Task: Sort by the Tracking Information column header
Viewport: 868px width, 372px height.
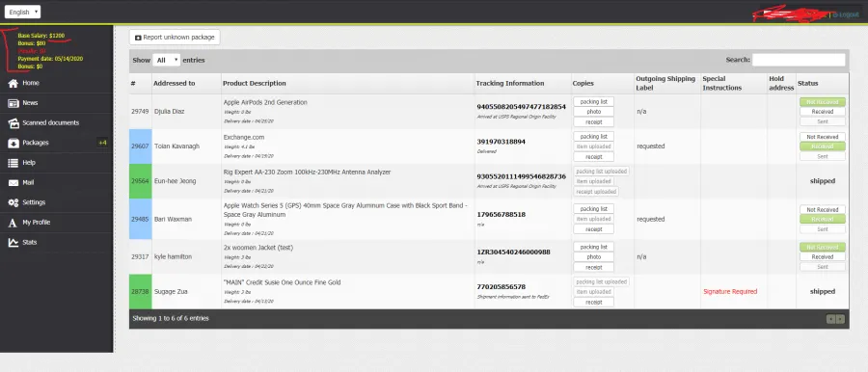Action: [510, 83]
